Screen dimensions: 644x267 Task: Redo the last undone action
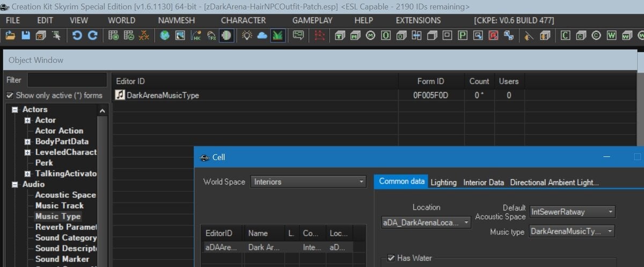pos(92,35)
